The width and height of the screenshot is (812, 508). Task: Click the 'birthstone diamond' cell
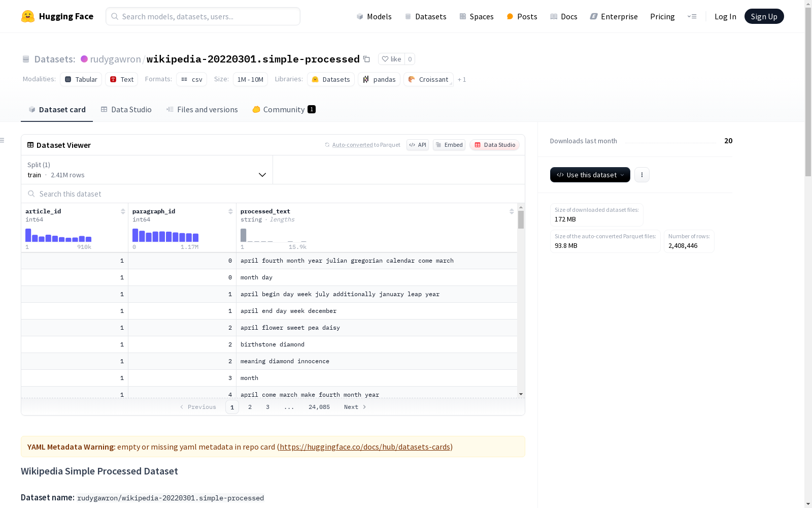377,344
